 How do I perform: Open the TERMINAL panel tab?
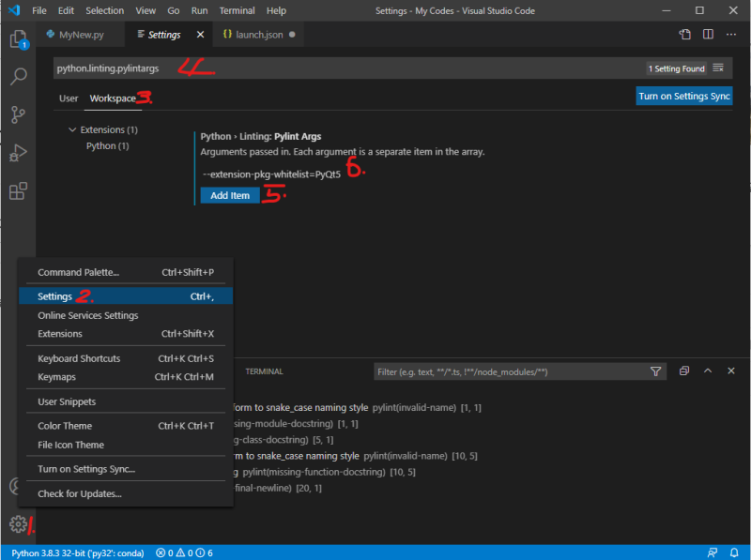[264, 371]
